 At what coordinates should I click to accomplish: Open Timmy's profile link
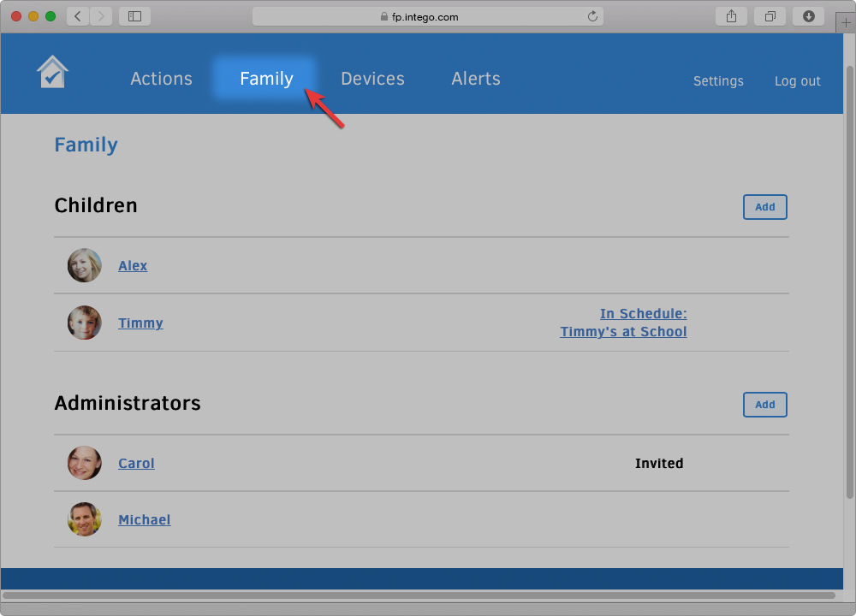tap(140, 323)
